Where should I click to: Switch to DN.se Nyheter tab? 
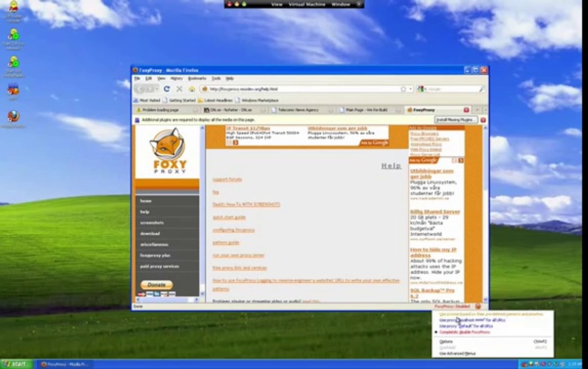tap(234, 110)
